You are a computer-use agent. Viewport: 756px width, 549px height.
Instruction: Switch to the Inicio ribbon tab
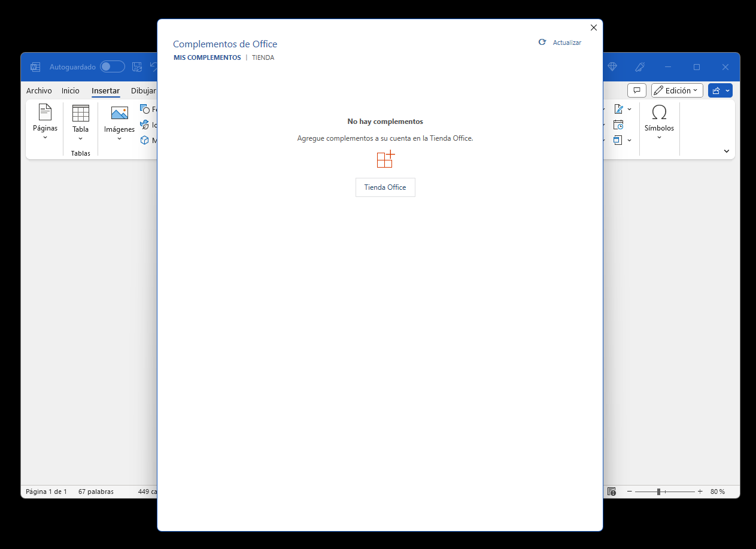(71, 90)
